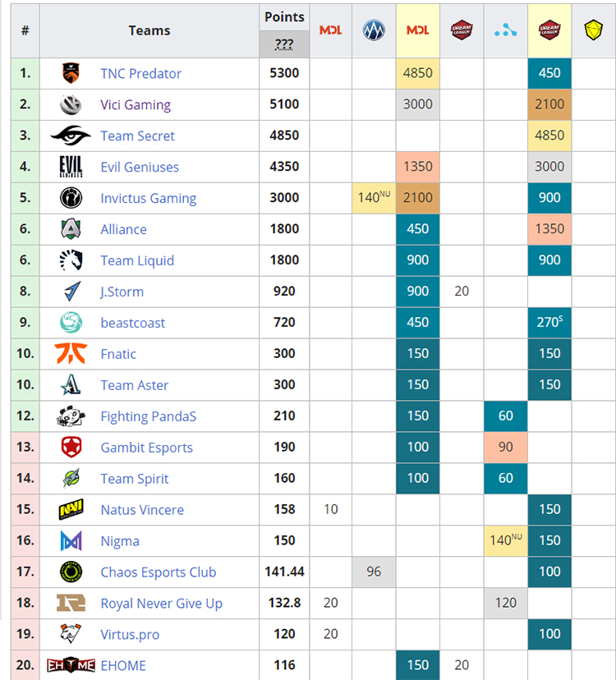Open the first DreamLeague logo in header
Screen dimensions: 616x680
click(462, 30)
